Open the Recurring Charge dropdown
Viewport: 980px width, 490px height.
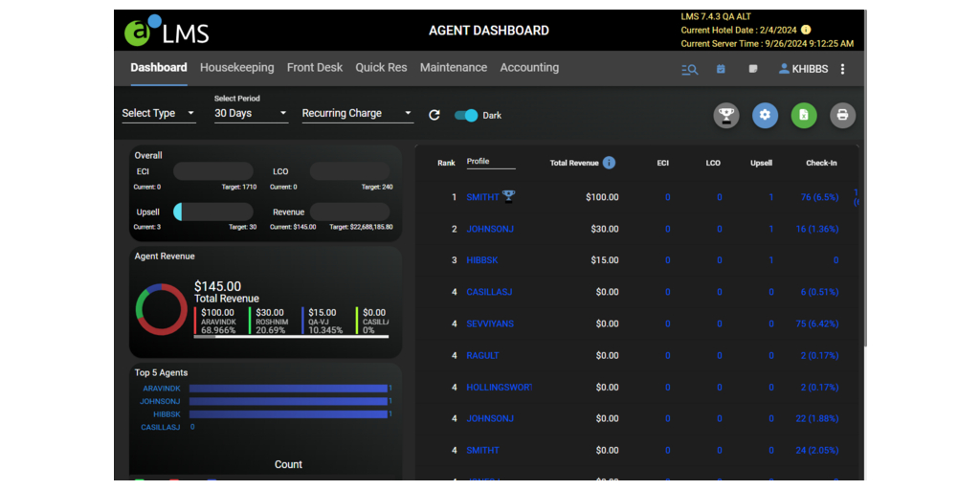pos(357,113)
